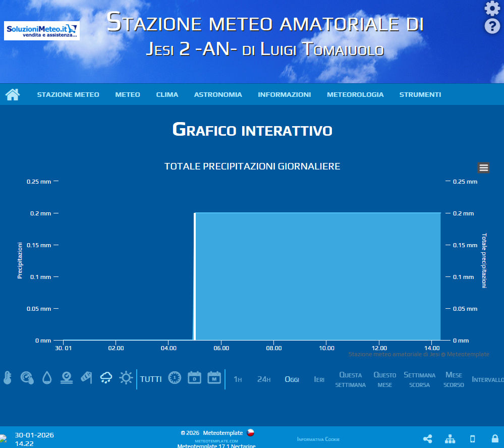This screenshot has width=504, height=448.
Task: Select the wind sock icon
Action: 86,377
